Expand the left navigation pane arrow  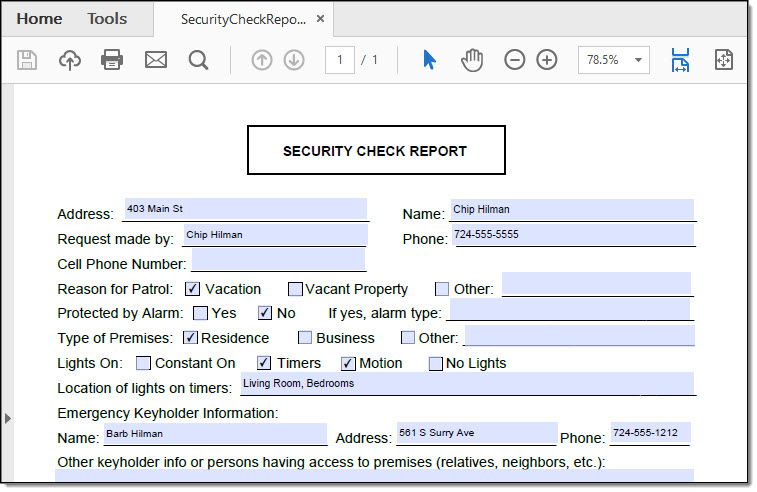tap(8, 418)
